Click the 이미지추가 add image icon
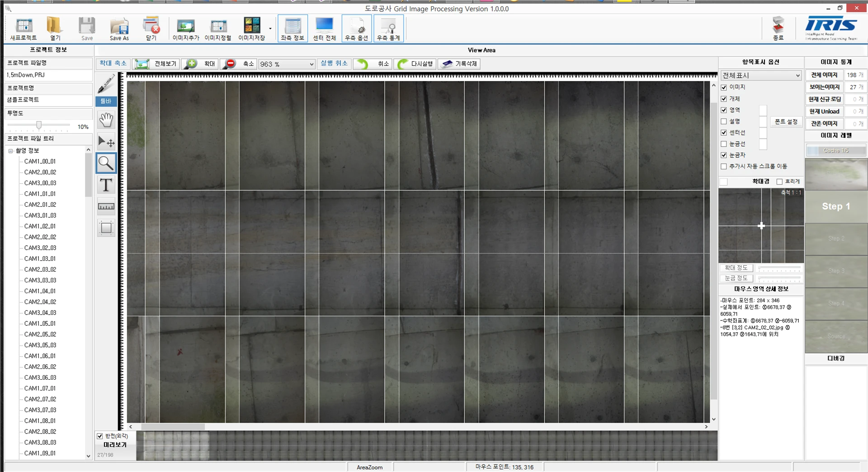Viewport: 868px width, 472px height. coord(186,29)
